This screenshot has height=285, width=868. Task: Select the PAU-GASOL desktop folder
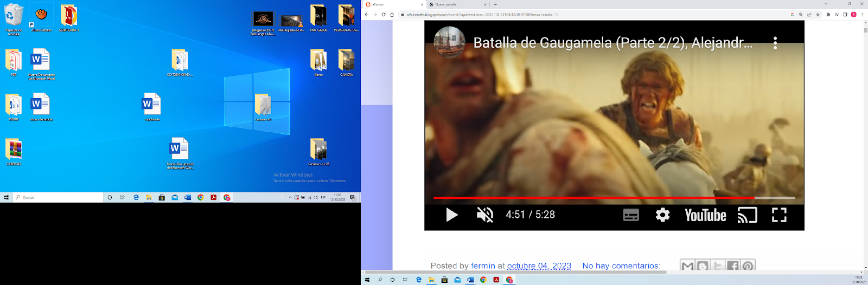click(318, 18)
